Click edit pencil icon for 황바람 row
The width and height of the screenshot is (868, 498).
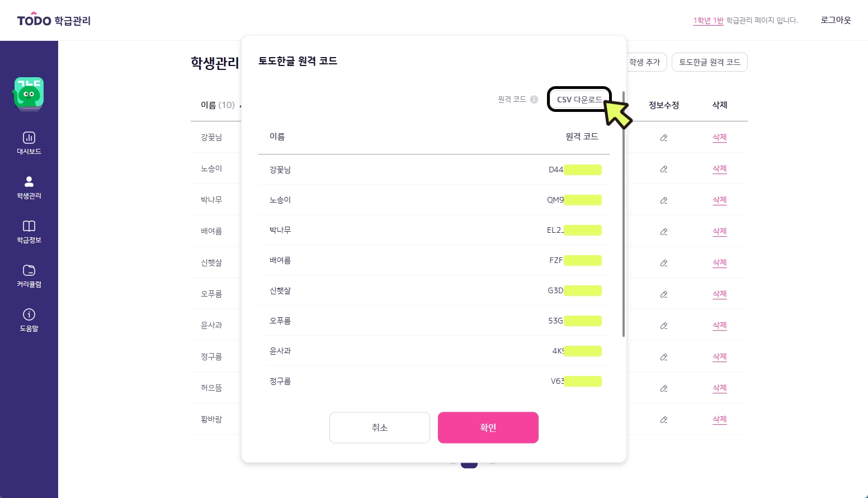coord(664,420)
